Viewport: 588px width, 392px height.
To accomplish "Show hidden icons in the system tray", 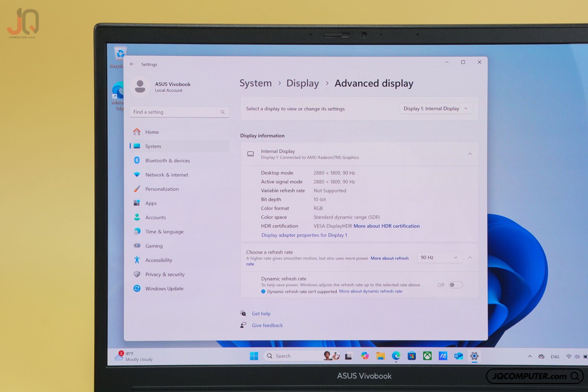I will point(530,356).
